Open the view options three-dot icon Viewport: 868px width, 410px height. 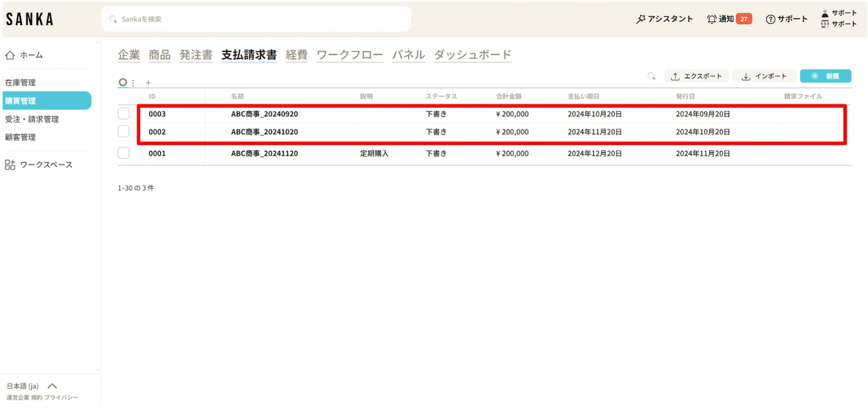pos(133,83)
